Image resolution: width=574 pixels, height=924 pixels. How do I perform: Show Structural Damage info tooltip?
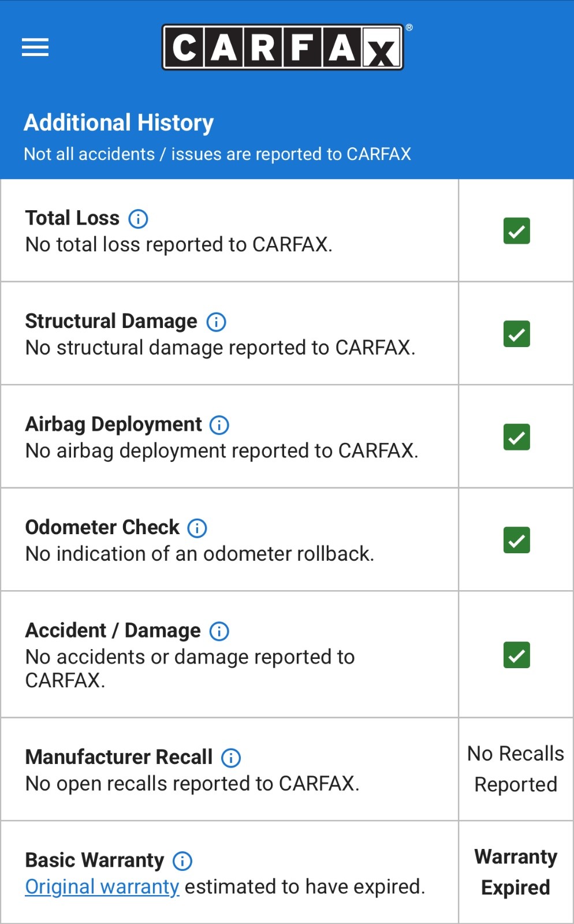pos(217,322)
